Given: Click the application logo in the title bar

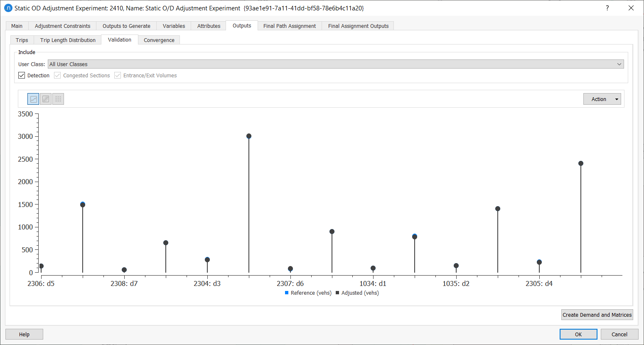Looking at the screenshot, I should (x=8, y=8).
